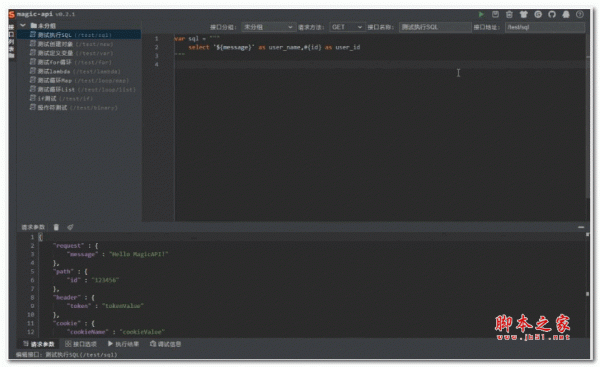The height and width of the screenshot is (367, 600).
Task: Select the 未分组 folder
Action: click(x=43, y=26)
